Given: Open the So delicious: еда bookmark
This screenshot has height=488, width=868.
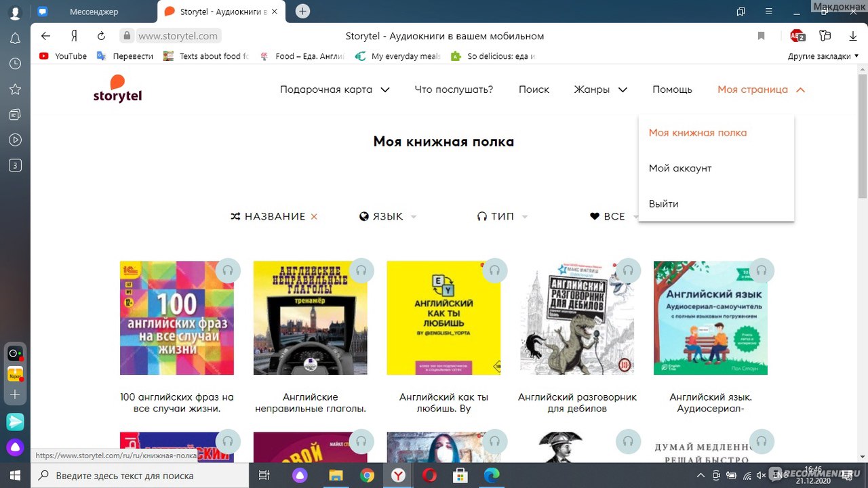Looking at the screenshot, I should [x=494, y=56].
